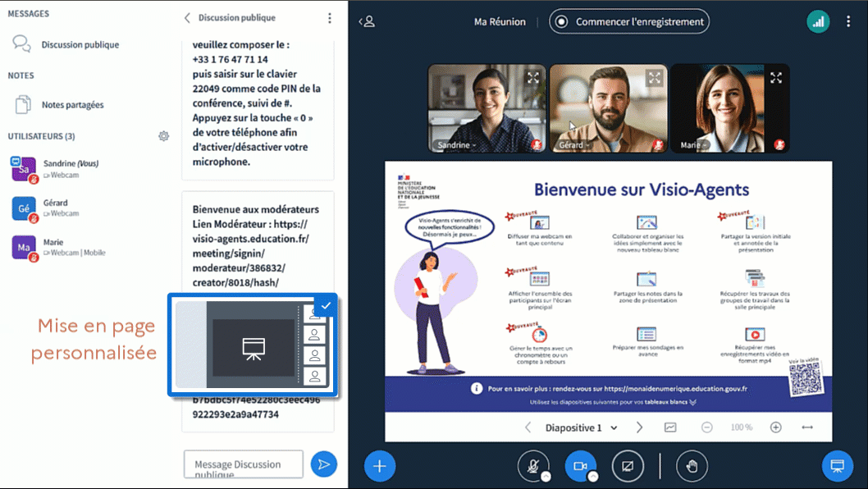868x489 pixels.
Task: Click the monaidenumerique.education.gouv.fr link on slide
Action: point(675,389)
